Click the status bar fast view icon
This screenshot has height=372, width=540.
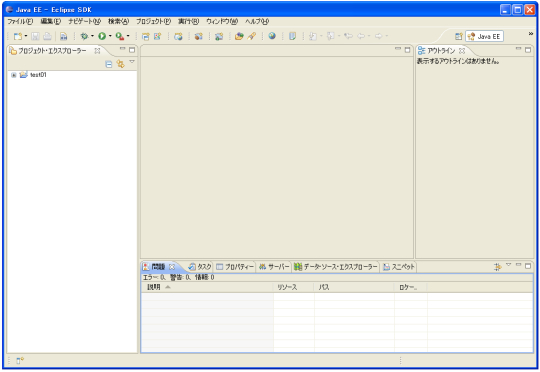tap(20, 360)
